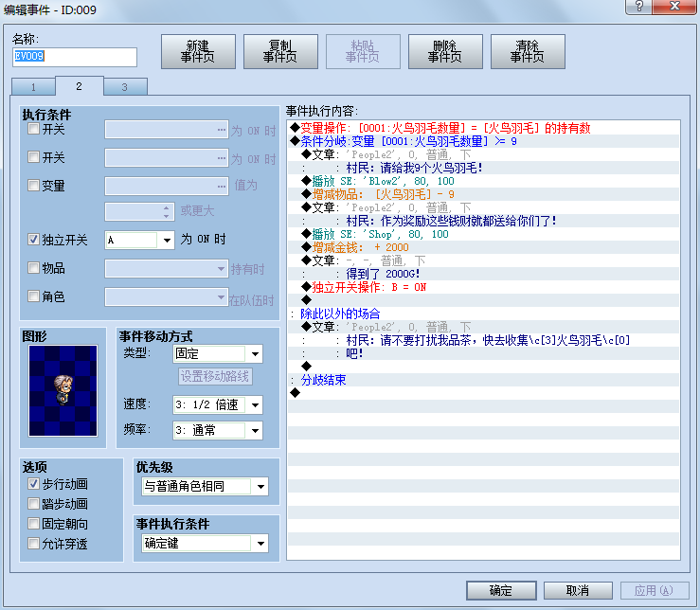Select event page tab 2

(79, 86)
